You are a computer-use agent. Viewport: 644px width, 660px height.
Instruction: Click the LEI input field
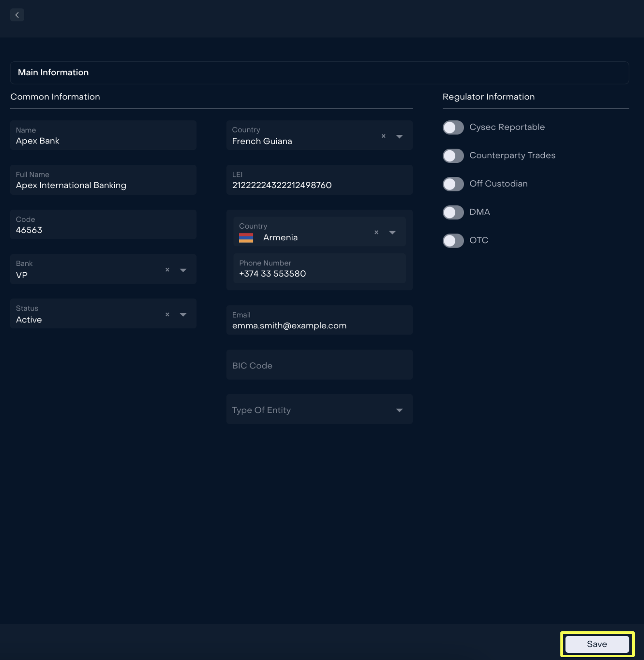click(x=319, y=180)
